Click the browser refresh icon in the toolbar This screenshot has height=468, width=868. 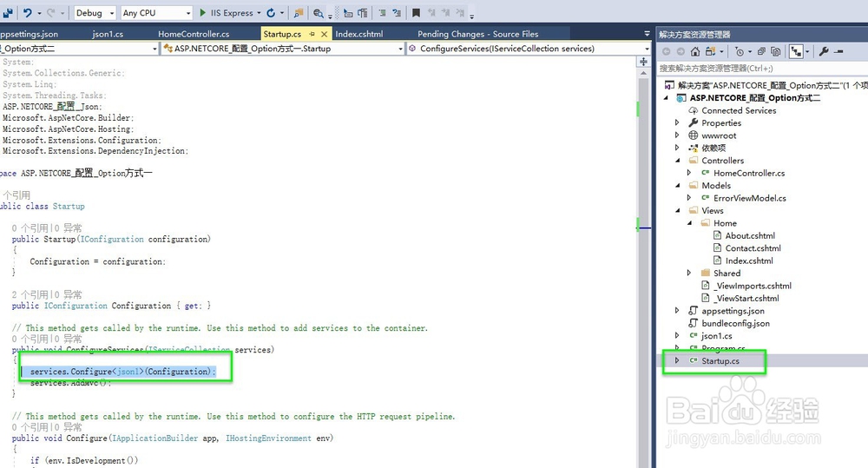[x=271, y=12]
